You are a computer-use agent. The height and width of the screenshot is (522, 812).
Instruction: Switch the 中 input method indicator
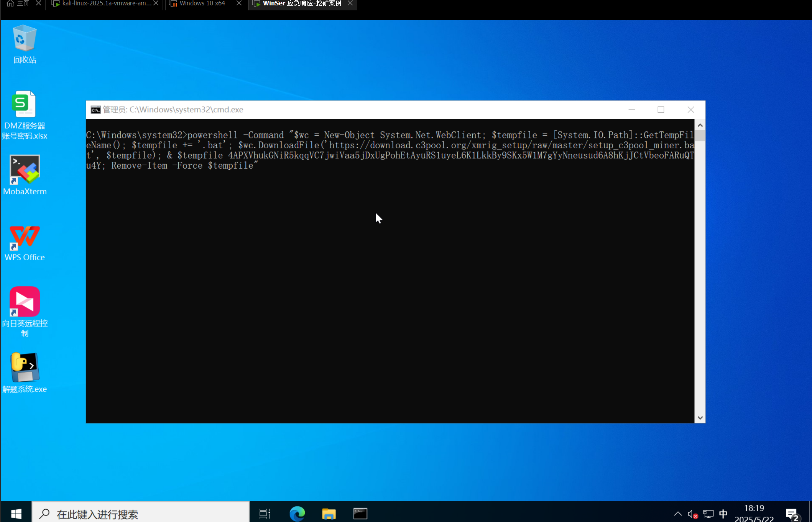click(x=723, y=514)
